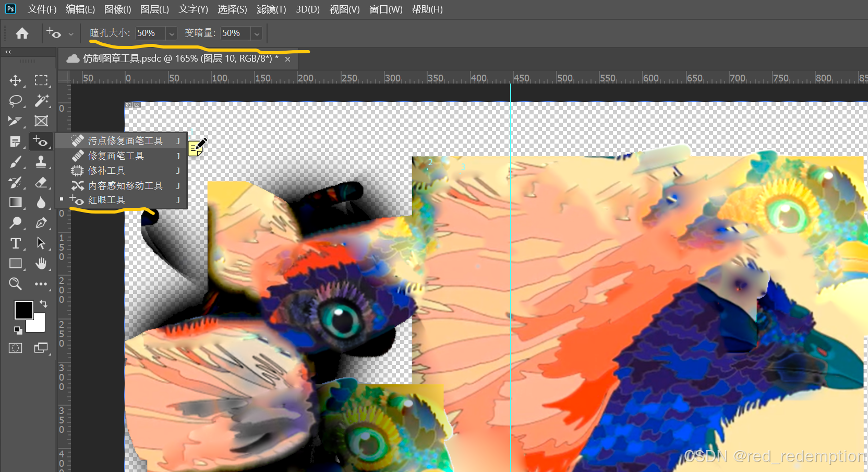The width and height of the screenshot is (868, 472).
Task: Select the Dodge tool
Action: [x=16, y=223]
